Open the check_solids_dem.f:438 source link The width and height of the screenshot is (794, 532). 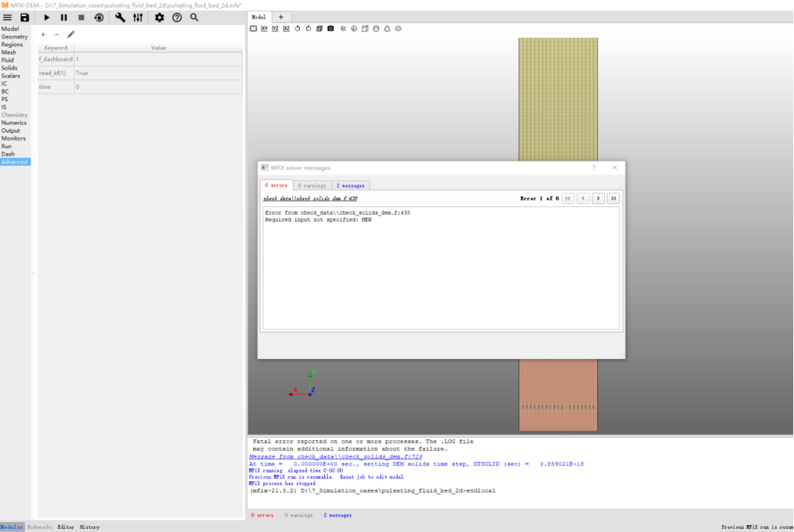point(310,198)
